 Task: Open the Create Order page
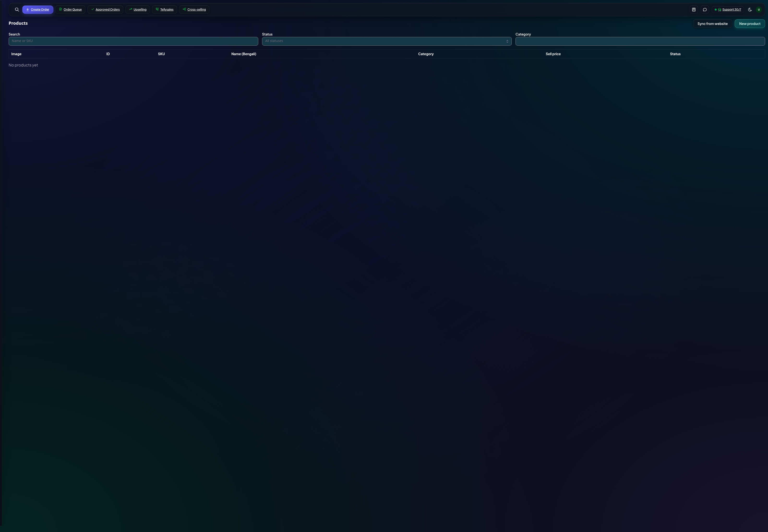38,10
